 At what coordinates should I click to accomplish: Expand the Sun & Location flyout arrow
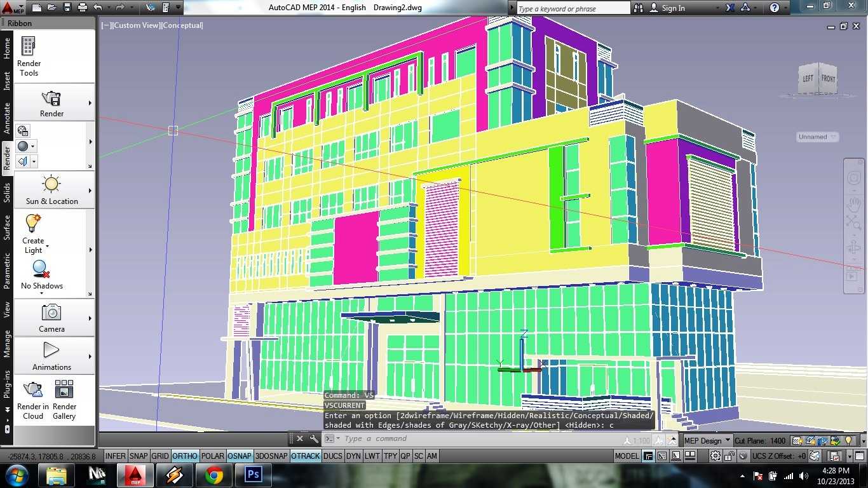tap(90, 190)
